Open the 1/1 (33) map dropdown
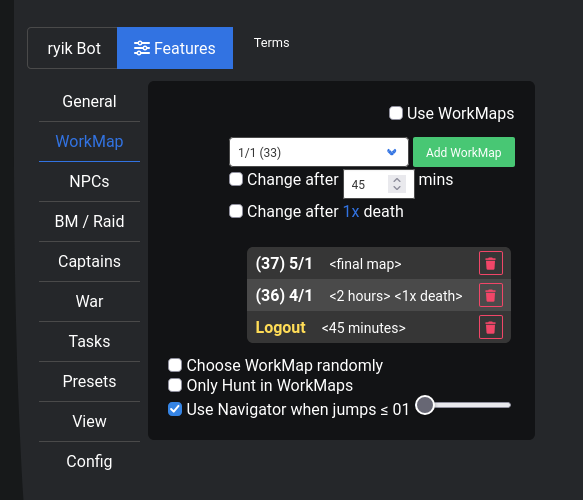Image resolution: width=583 pixels, height=500 pixels. (319, 152)
